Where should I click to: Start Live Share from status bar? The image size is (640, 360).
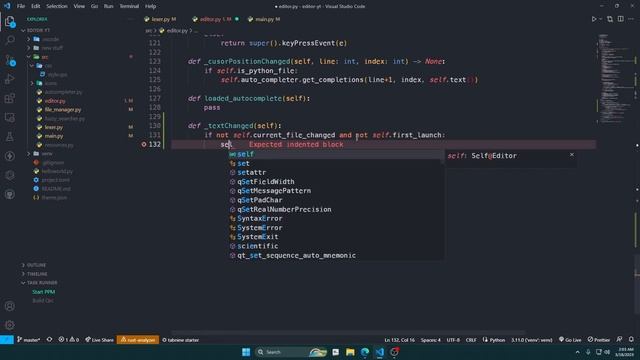pos(99,340)
